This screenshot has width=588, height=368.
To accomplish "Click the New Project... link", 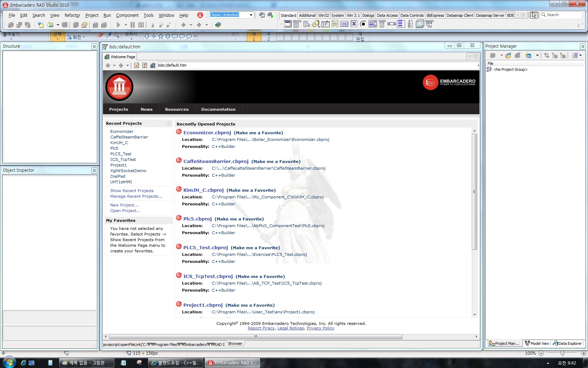I will tap(124, 205).
